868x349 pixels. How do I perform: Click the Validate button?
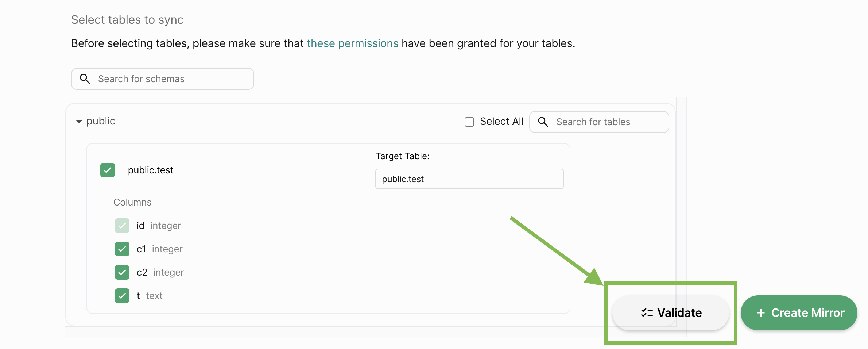point(670,313)
